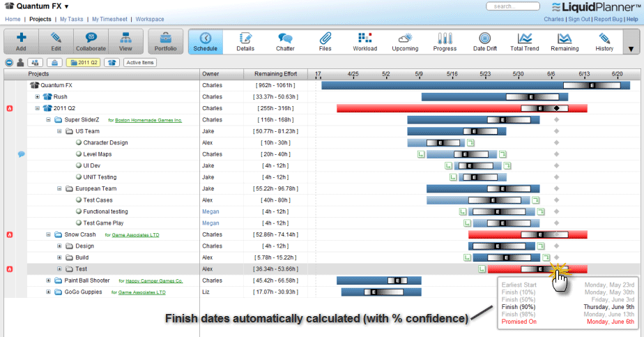Collapse the Snow Crash project

coord(49,234)
